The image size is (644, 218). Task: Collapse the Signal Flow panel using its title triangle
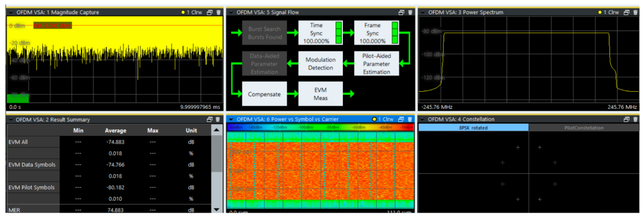[x=230, y=12]
